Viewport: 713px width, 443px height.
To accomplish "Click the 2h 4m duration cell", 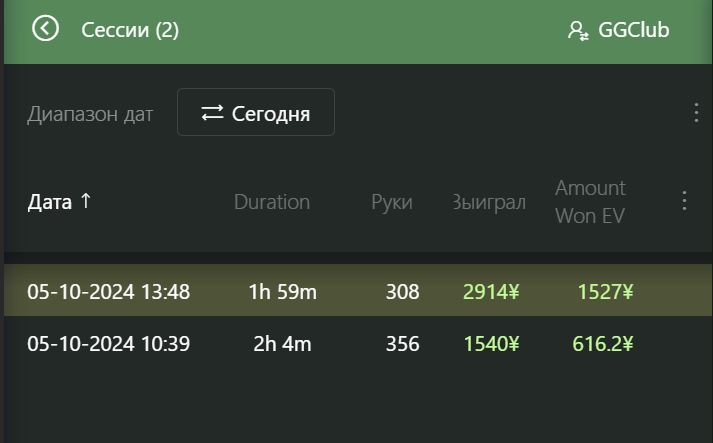I will pyautogui.click(x=282, y=344).
